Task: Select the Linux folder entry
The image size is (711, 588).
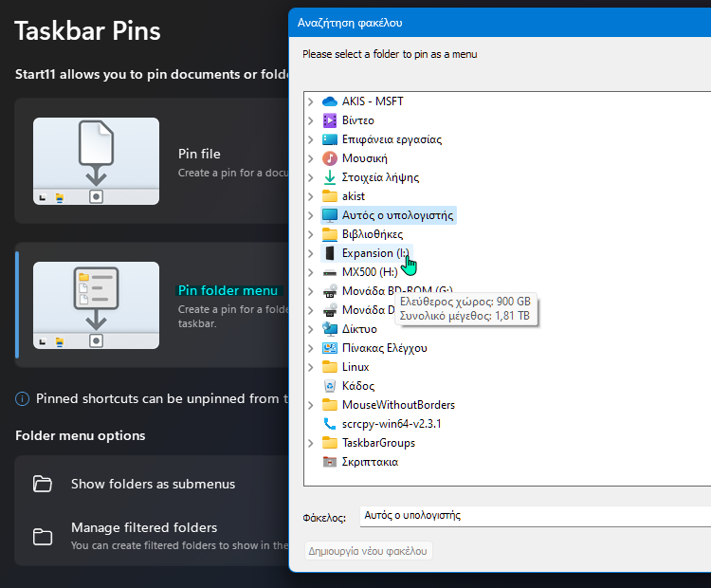Action: [355, 367]
